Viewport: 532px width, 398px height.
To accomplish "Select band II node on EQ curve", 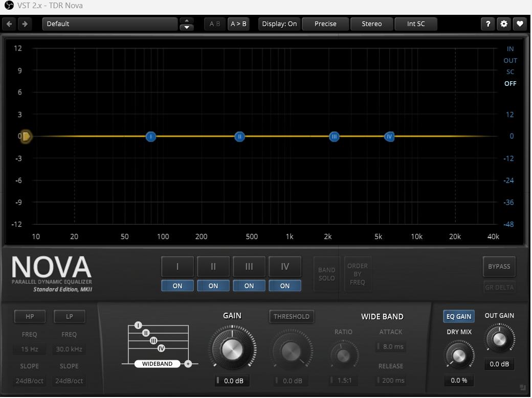I will (x=239, y=136).
